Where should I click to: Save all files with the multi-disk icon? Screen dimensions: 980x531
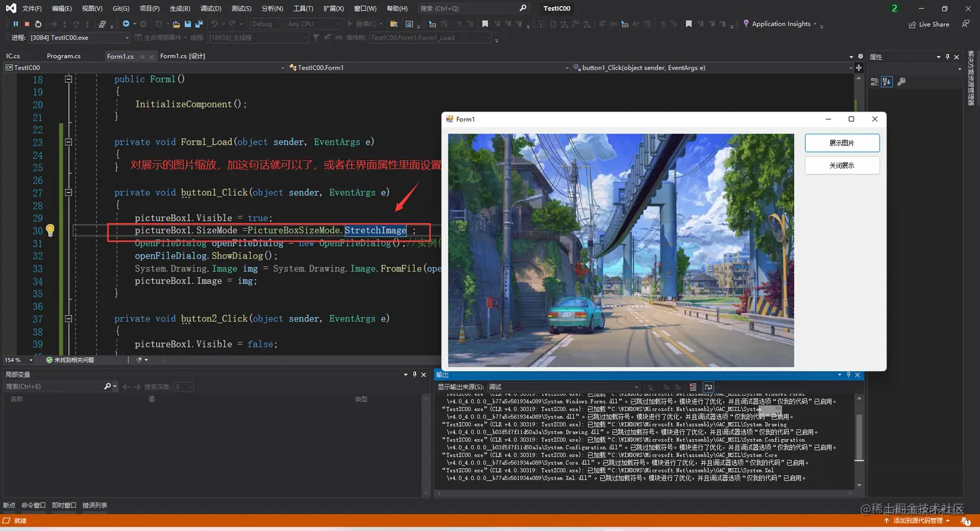[198, 24]
